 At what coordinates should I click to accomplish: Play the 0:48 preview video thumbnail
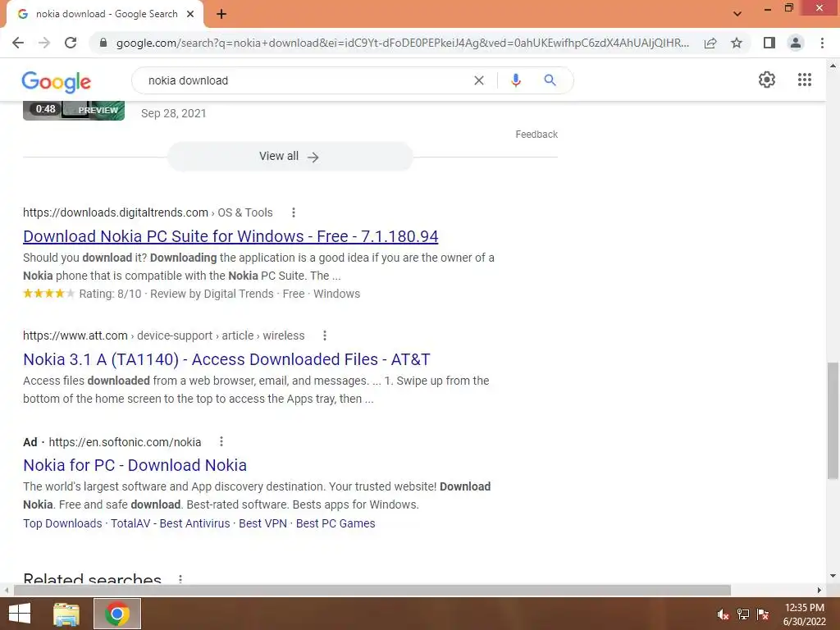point(74,111)
